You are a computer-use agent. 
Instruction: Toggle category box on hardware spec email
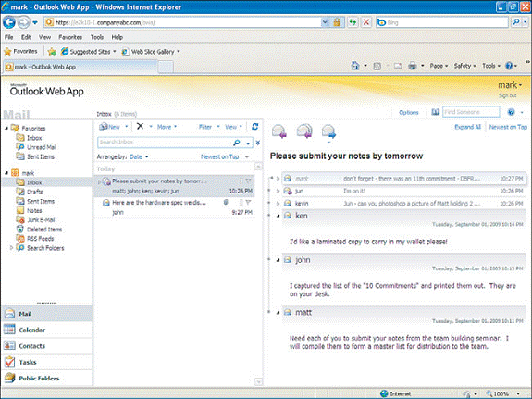(x=241, y=203)
